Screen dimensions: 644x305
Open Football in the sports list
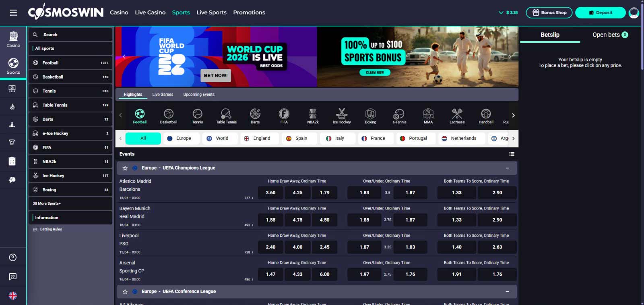70,63
